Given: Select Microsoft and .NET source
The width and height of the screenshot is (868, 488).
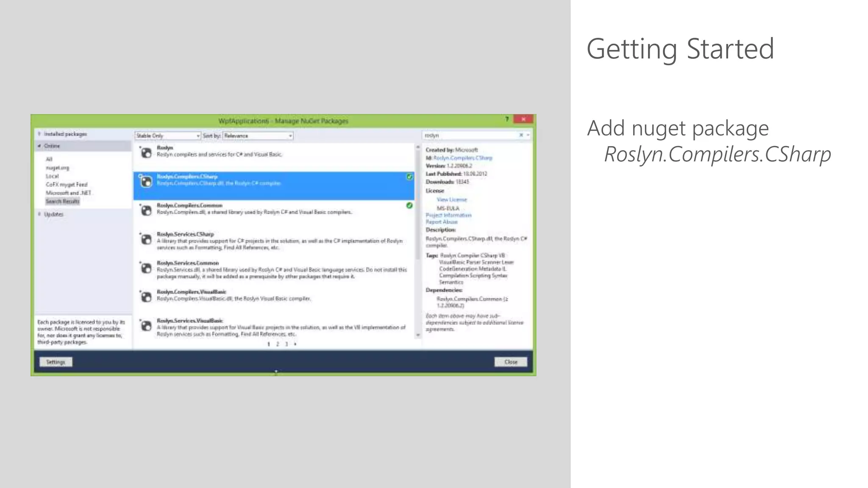Looking at the screenshot, I should (x=68, y=193).
